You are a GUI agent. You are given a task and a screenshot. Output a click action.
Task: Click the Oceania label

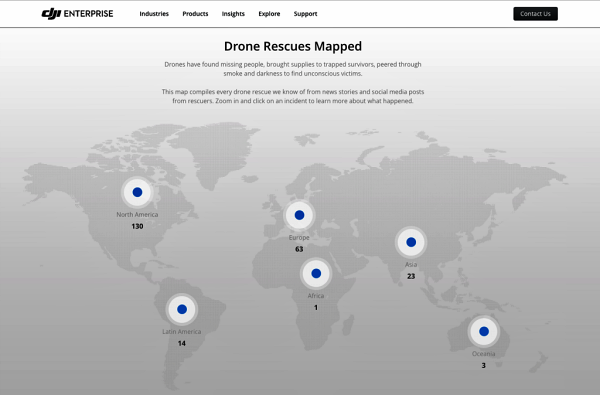tap(483, 354)
